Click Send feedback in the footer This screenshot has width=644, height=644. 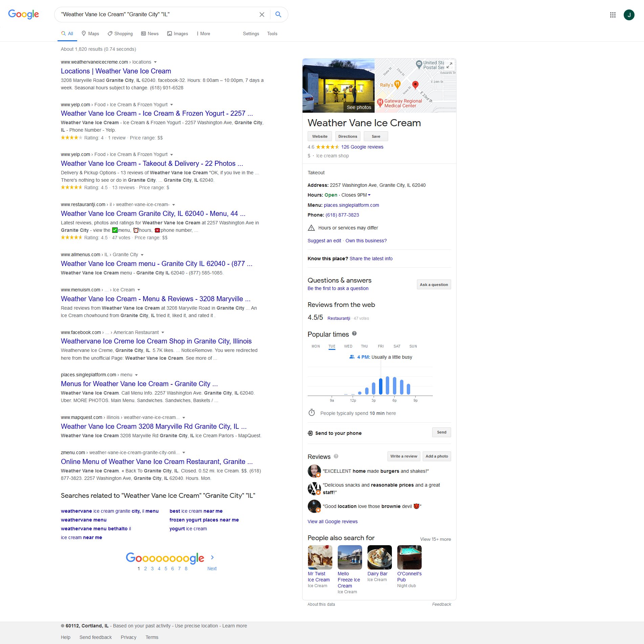(95, 637)
